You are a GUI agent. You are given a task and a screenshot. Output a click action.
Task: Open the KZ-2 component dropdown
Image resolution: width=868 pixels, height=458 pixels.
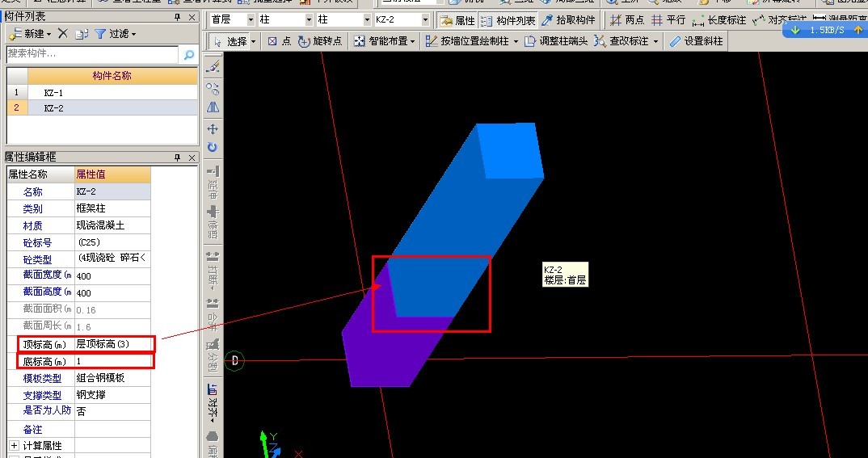(x=425, y=20)
